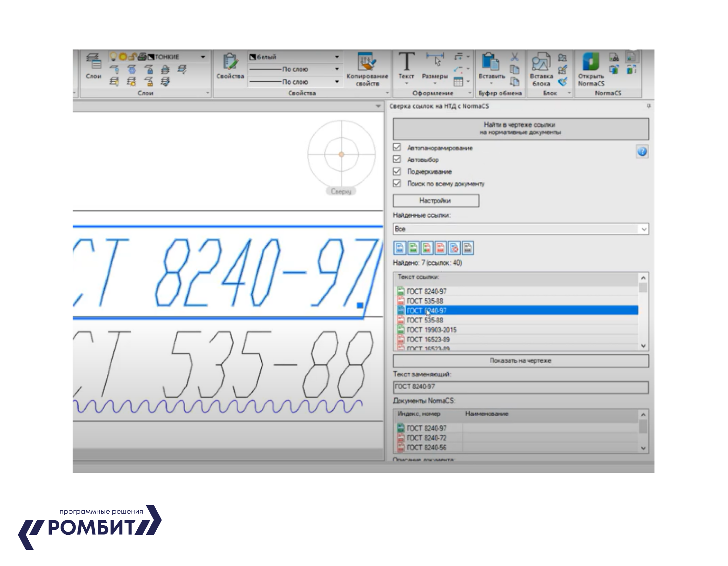Click the blue help question icon
The image size is (728, 566).
coord(642,152)
